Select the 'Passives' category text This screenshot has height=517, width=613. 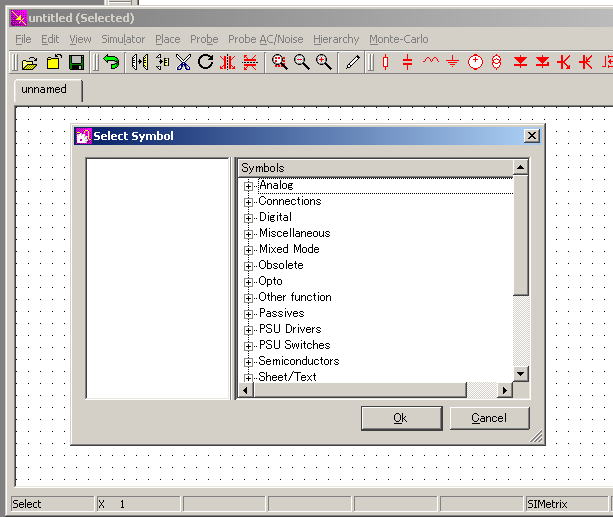pos(281,313)
